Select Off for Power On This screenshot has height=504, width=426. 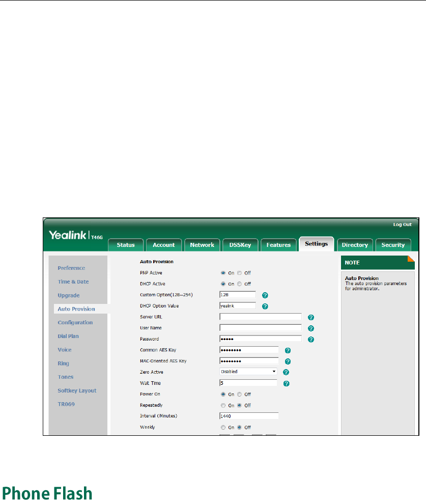coord(239,394)
